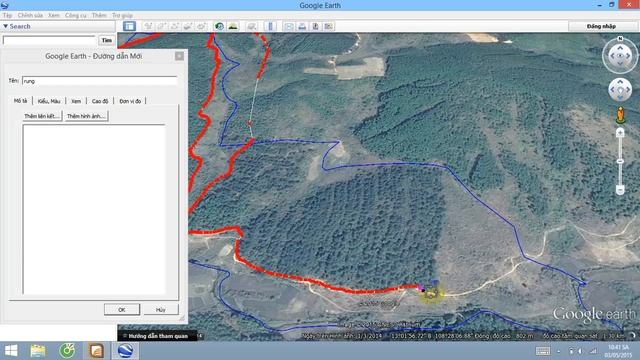Open the Thêm menu
The image size is (640, 360).
coord(99,15)
